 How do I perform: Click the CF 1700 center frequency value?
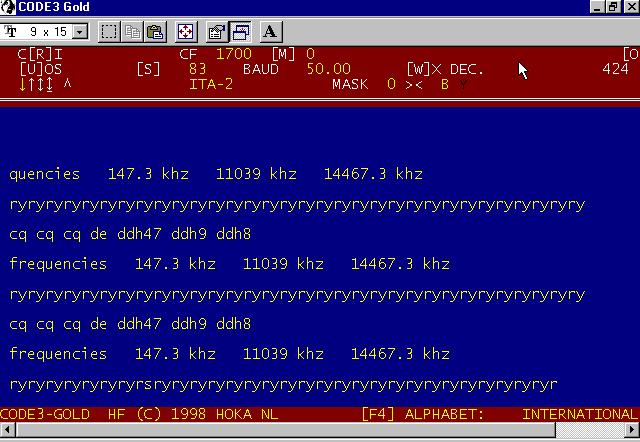[x=233, y=54]
